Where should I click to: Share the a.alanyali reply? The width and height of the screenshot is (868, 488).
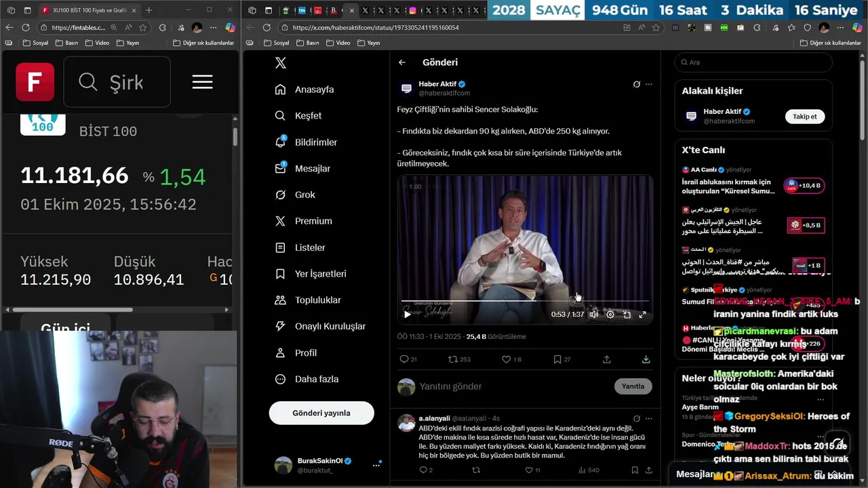648,470
